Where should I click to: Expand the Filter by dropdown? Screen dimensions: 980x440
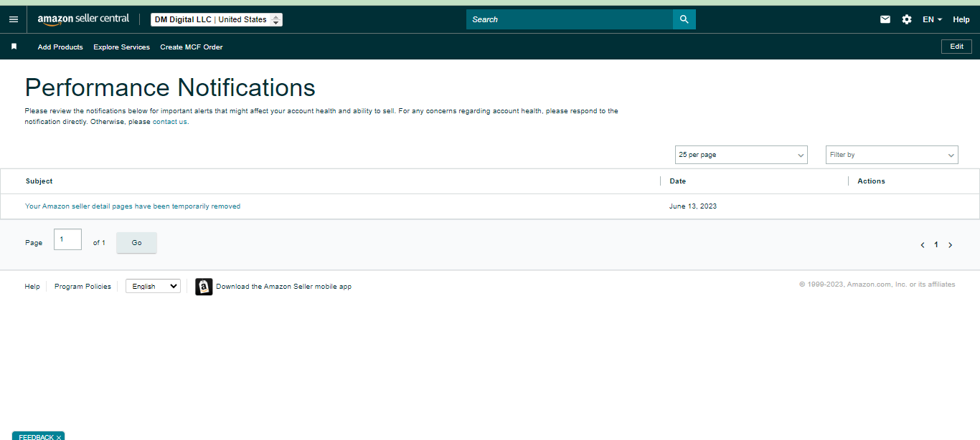point(892,155)
